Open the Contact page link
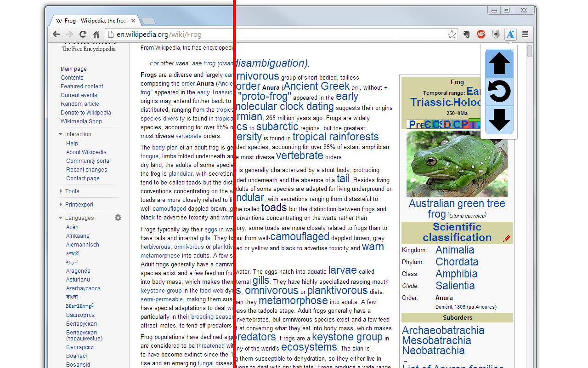Viewport: 588px width, 368px height. tap(83, 178)
